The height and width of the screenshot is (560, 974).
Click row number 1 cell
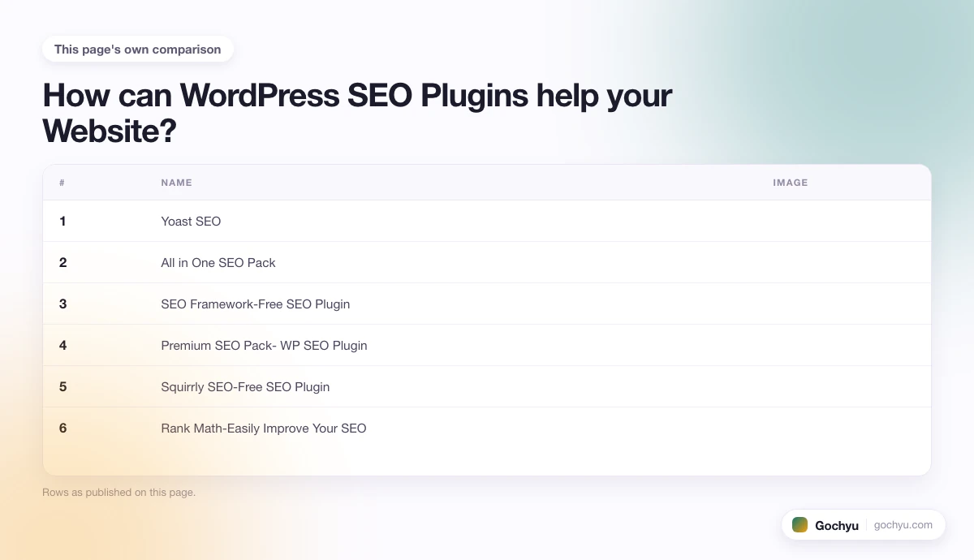click(62, 221)
